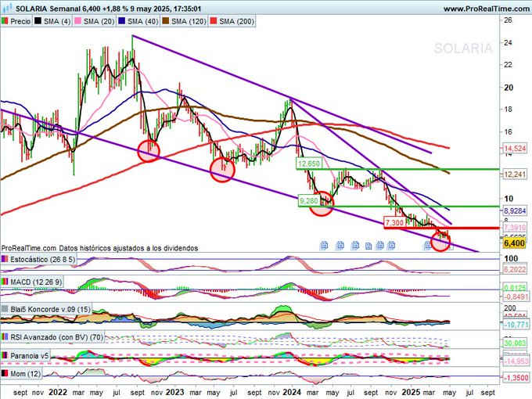
Task: Click the -1,3500 Momentum value label
Action: pos(516,378)
